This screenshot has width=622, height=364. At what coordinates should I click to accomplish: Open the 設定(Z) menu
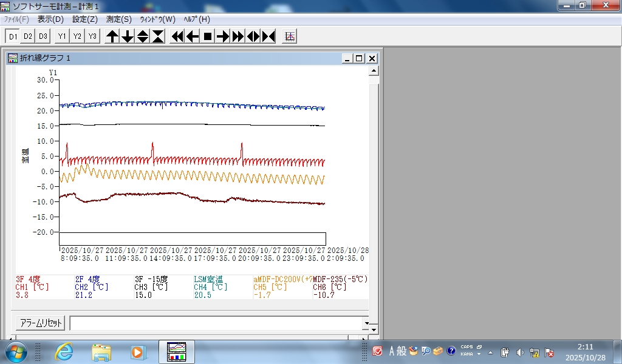click(x=84, y=19)
